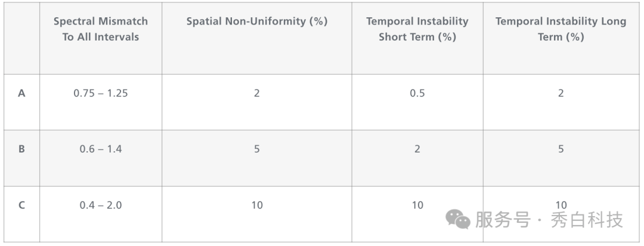Select class C Short Term instability value
Screen dimensions: 644x246
[417, 205]
